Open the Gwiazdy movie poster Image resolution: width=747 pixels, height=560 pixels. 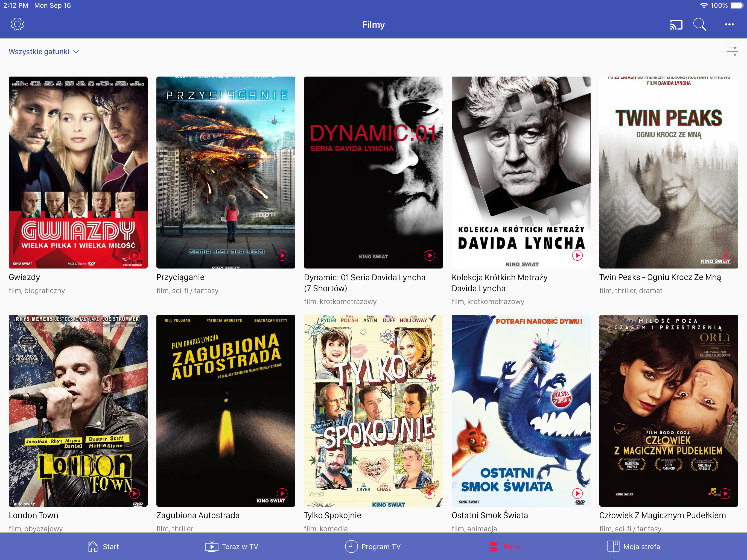(x=78, y=172)
